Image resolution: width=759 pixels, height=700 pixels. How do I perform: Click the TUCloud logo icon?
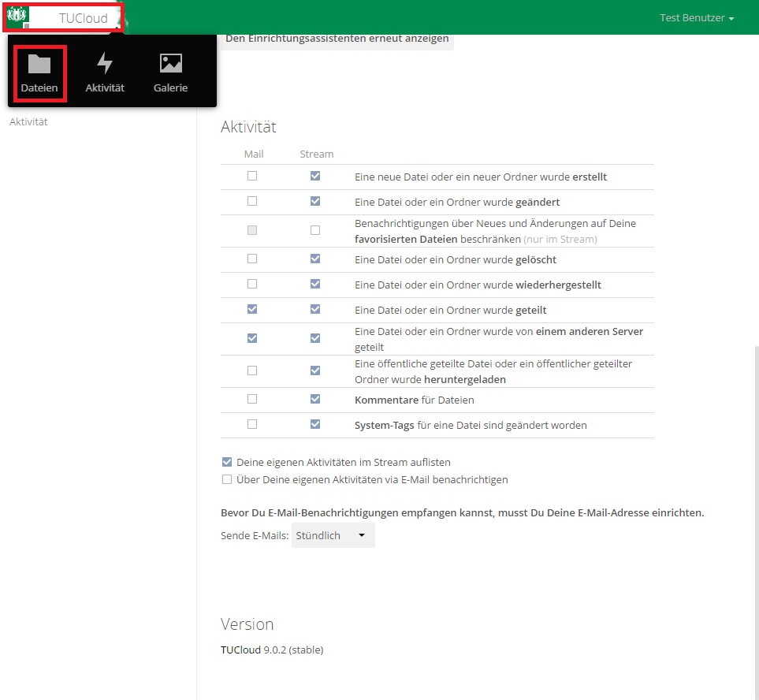point(17,17)
